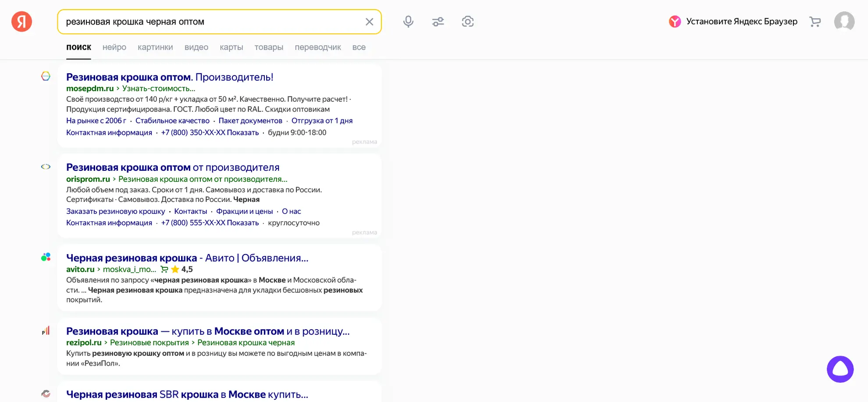Open image search camera icon

tap(468, 22)
